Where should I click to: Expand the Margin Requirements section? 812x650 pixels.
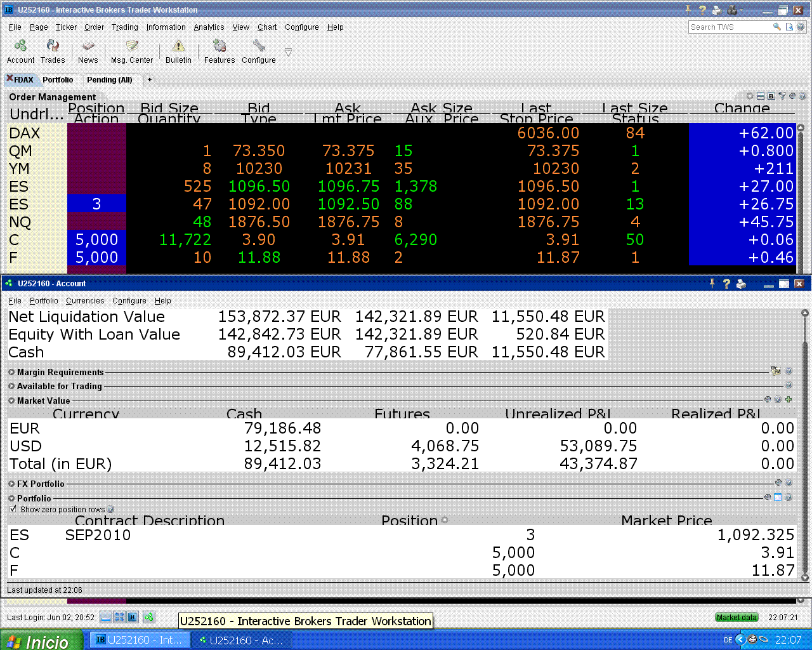11,372
